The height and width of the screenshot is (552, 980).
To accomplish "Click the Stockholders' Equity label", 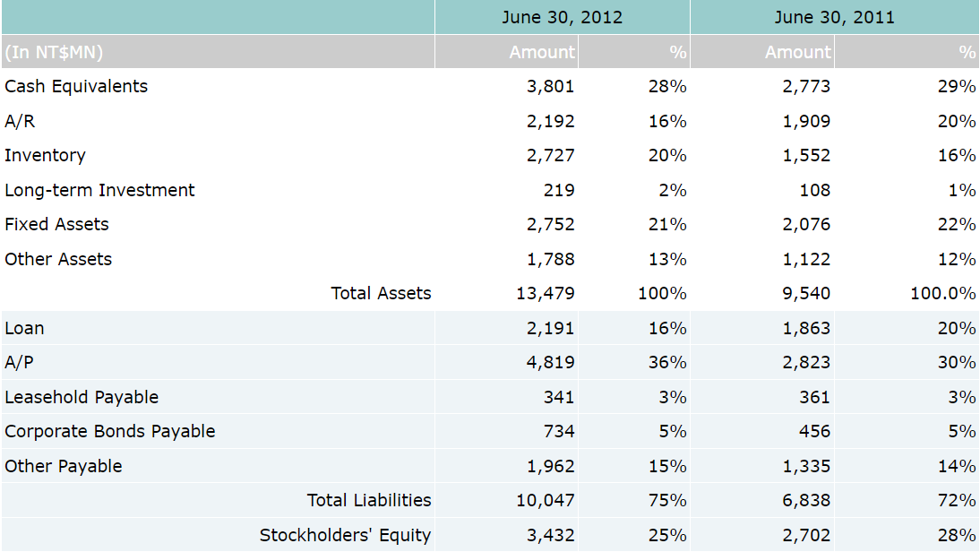I will (345, 535).
